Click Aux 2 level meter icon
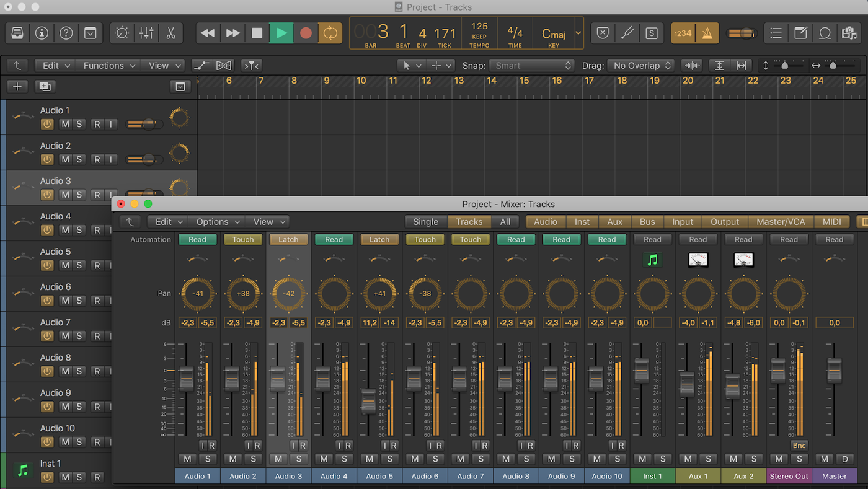 click(x=743, y=260)
